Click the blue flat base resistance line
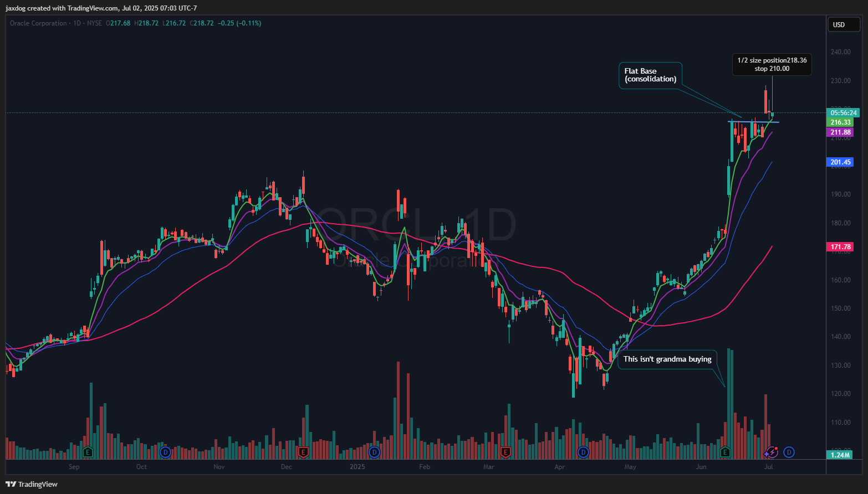 click(x=754, y=121)
